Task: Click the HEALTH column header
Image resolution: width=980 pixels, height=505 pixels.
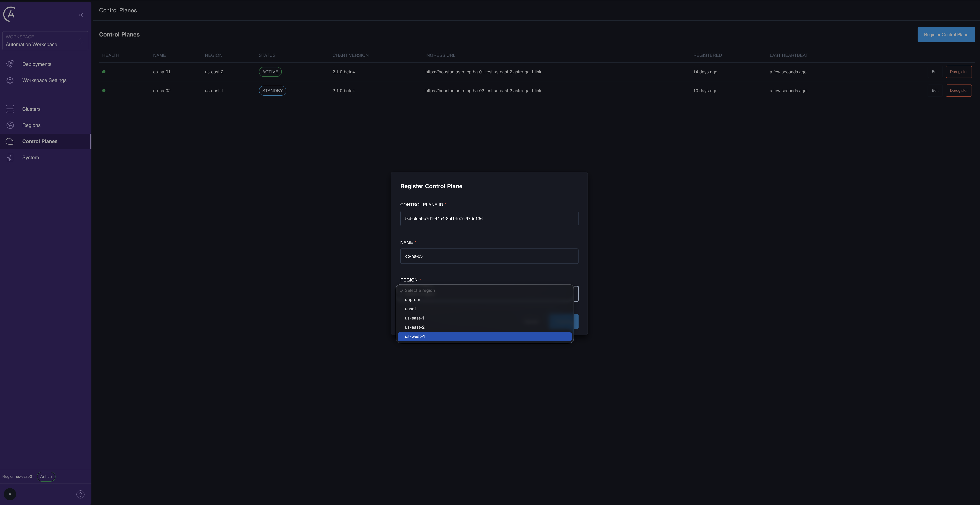Action: [x=111, y=55]
